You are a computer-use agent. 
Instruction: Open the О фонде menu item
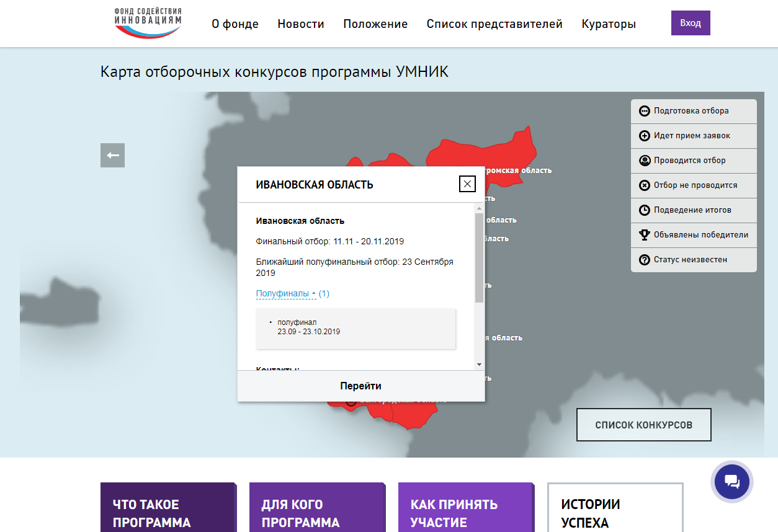[x=235, y=24]
